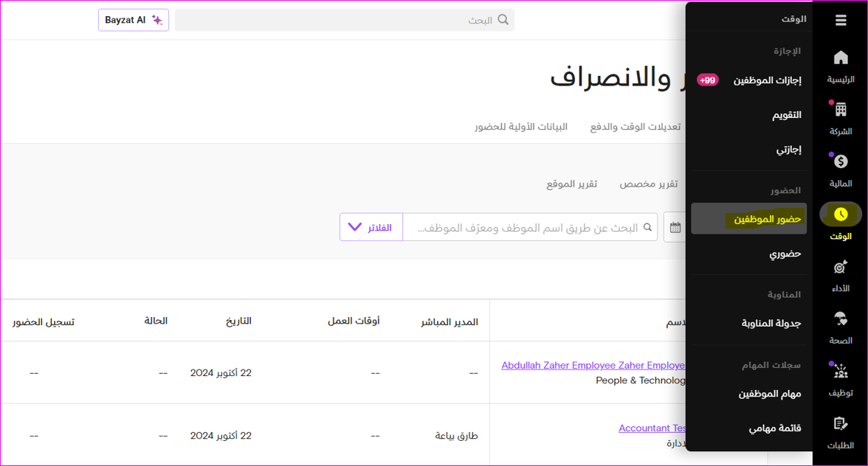This screenshot has height=466, width=868.
Task: Open the المالية dollar icon
Action: coord(841,162)
